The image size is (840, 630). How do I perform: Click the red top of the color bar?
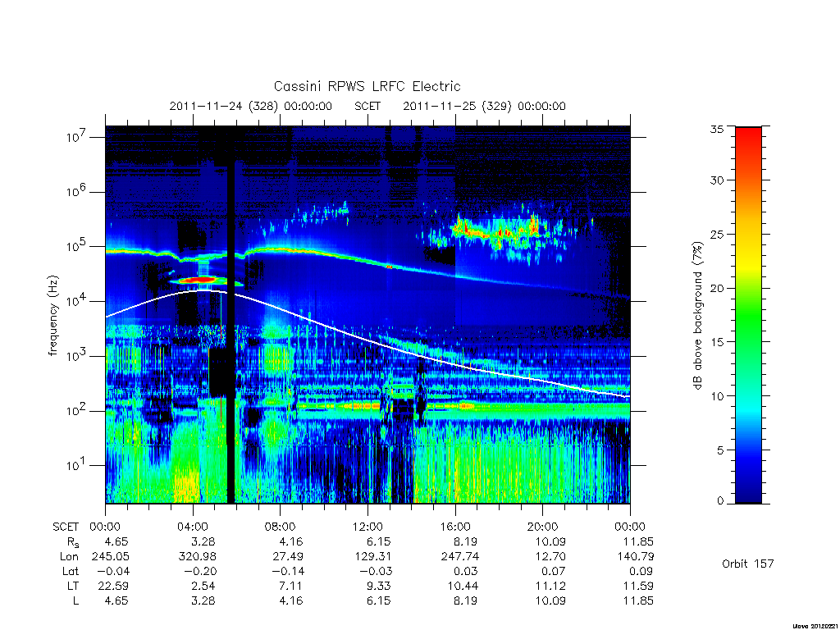tap(748, 141)
